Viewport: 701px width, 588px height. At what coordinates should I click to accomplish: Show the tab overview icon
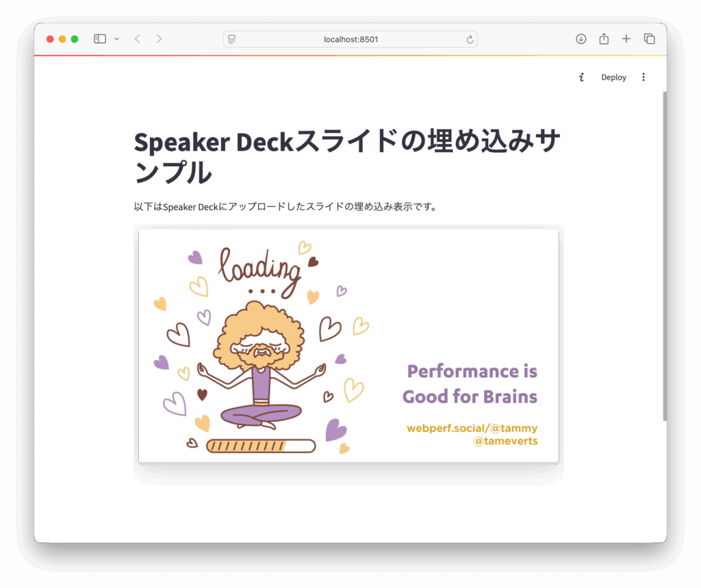click(x=649, y=39)
